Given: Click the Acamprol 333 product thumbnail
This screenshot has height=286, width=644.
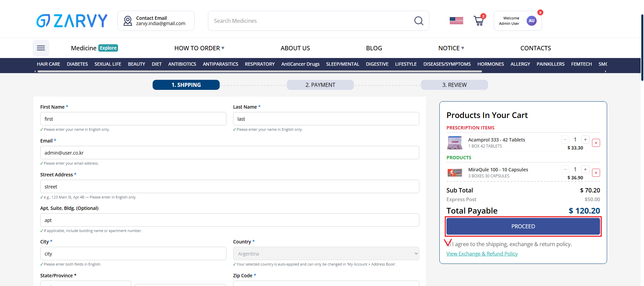Looking at the screenshot, I should click(x=455, y=143).
